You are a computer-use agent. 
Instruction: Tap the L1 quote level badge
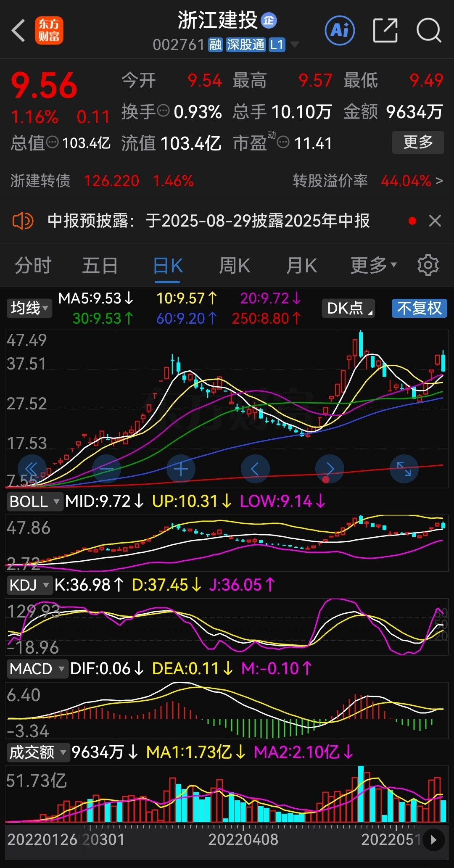(x=277, y=45)
